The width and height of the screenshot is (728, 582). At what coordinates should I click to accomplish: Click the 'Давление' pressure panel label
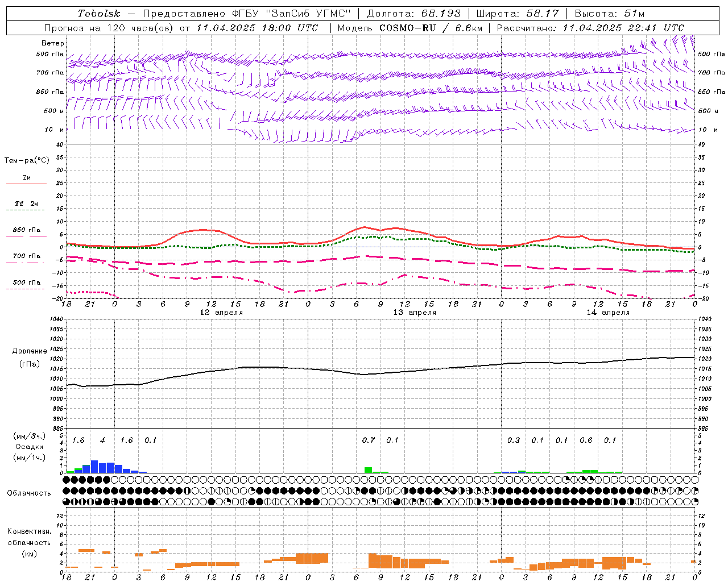tap(30, 351)
